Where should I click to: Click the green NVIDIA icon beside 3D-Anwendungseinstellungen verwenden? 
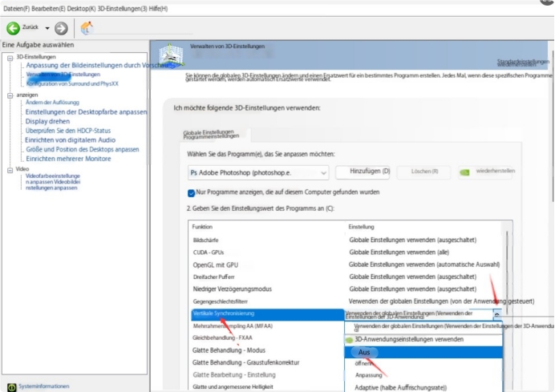click(x=348, y=340)
